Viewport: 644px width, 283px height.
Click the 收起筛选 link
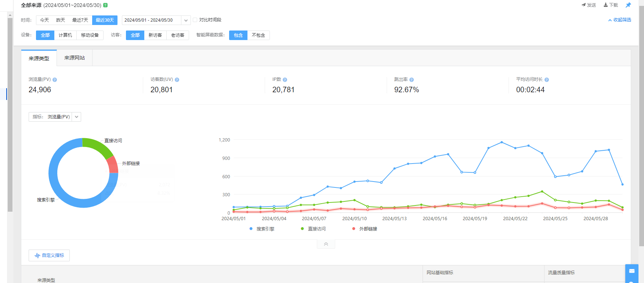[x=620, y=20]
